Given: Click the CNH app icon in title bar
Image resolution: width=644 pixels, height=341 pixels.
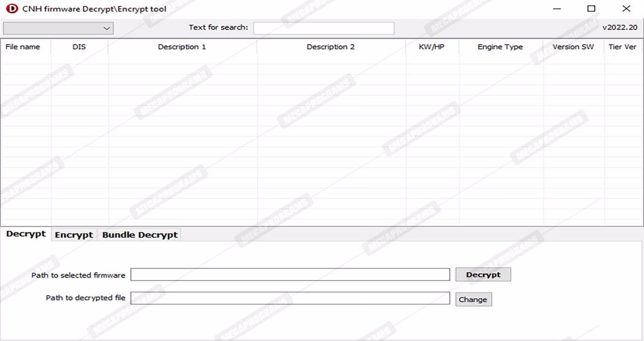Looking at the screenshot, I should (x=12, y=8).
